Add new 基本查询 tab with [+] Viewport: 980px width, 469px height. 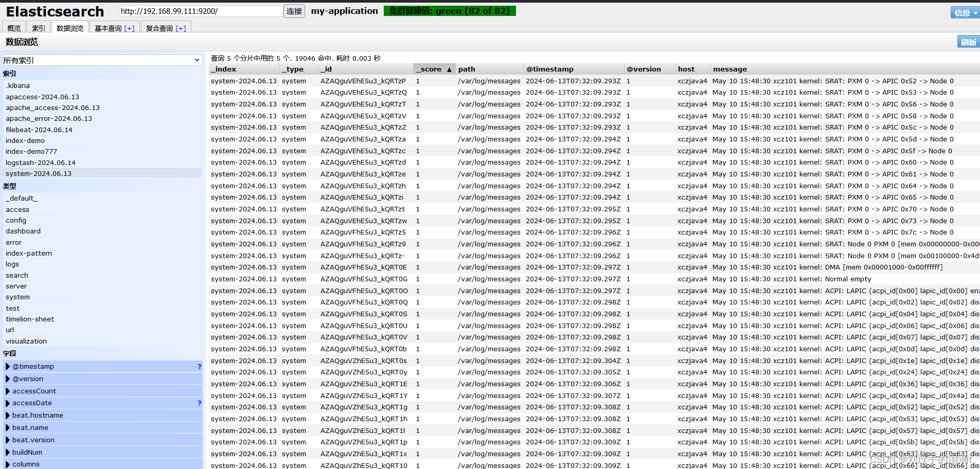coord(129,28)
